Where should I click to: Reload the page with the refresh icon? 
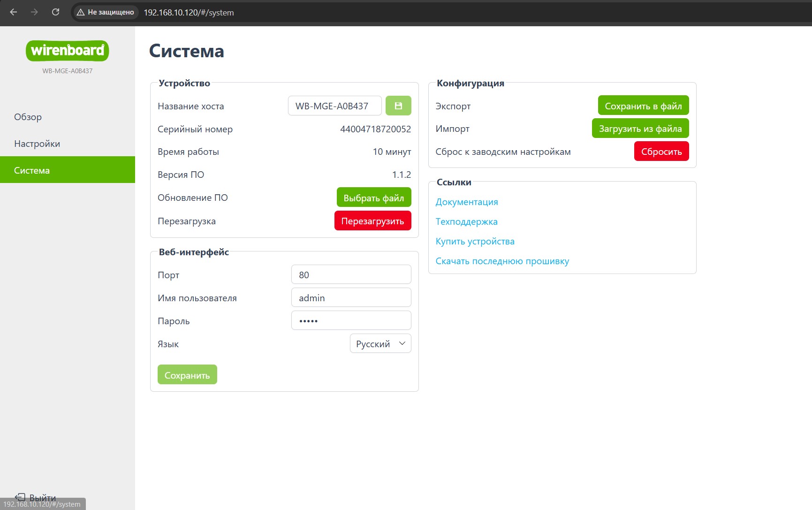tap(55, 12)
